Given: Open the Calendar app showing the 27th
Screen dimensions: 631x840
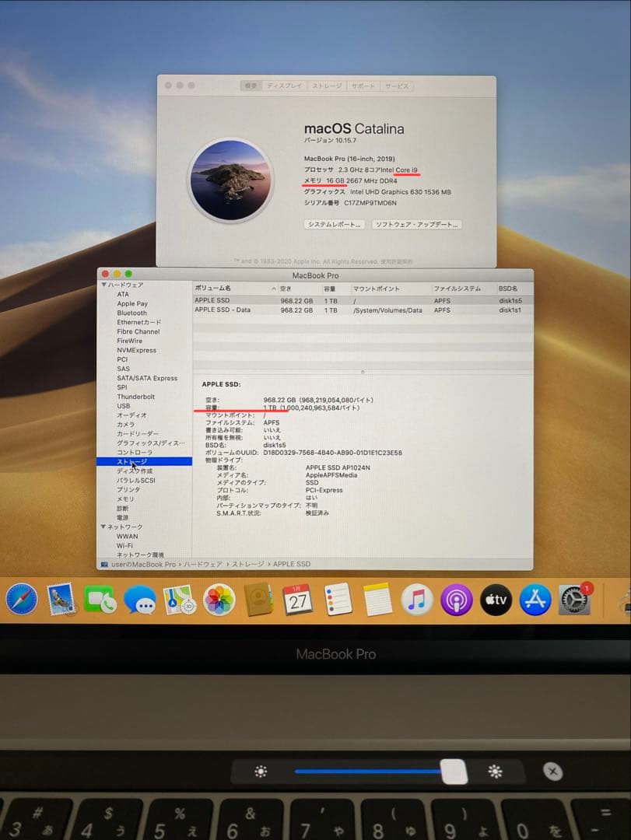Looking at the screenshot, I should (x=299, y=599).
